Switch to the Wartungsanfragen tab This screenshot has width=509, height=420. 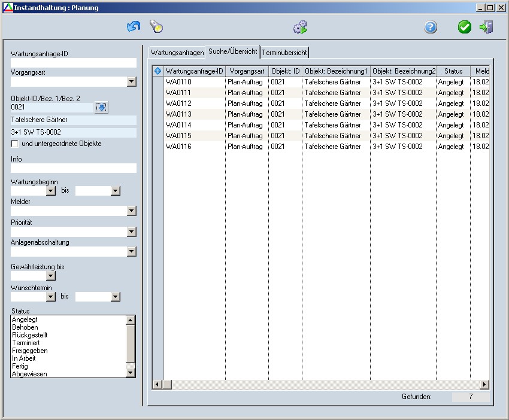(177, 53)
